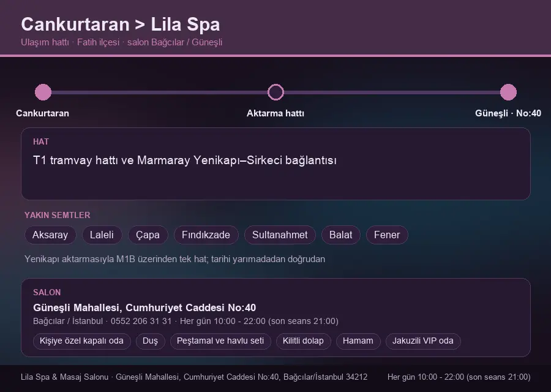Click the YAKIN SEMTLER label
Viewport: 551px width, 392px height.
click(58, 215)
